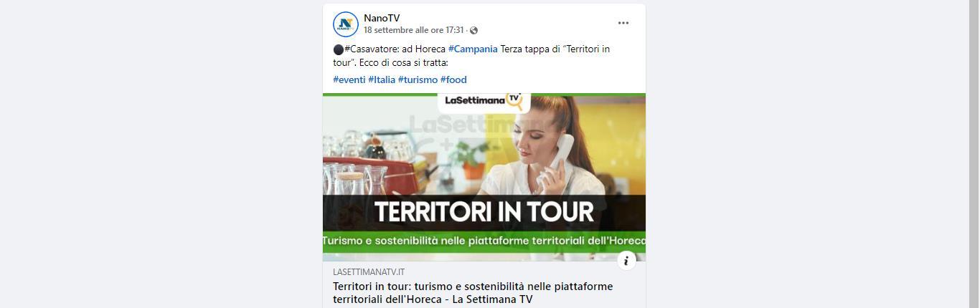Show link info via the round i icon

click(x=626, y=260)
